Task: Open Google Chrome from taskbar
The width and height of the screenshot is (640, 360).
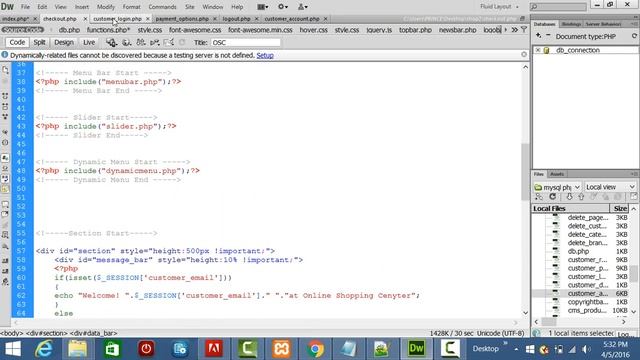Action: (315, 349)
